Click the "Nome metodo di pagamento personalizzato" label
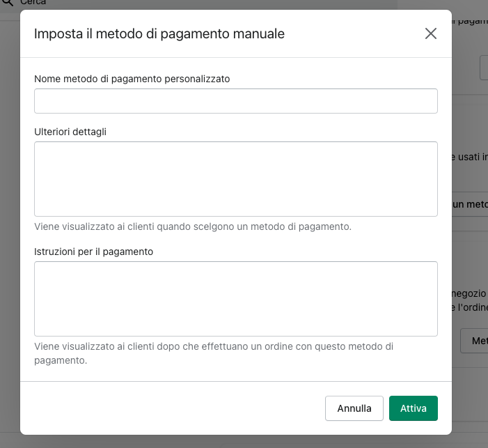 click(132, 79)
